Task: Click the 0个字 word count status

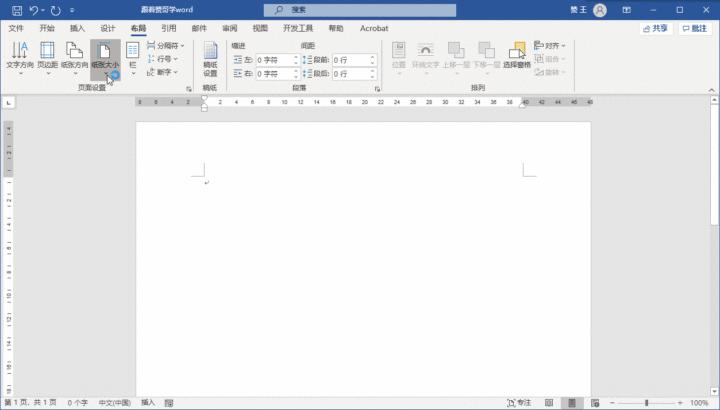Action: (x=78, y=403)
